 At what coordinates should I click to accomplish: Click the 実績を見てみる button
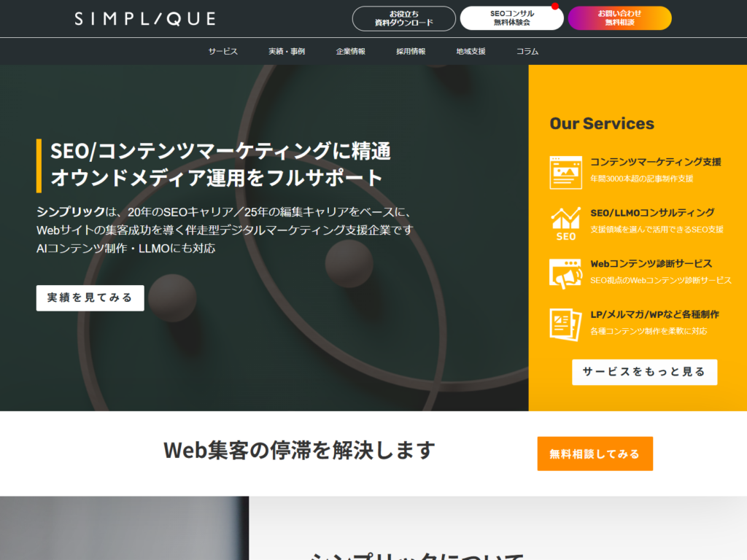pos(90,297)
